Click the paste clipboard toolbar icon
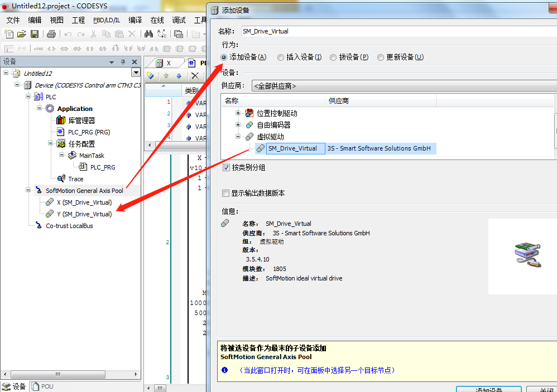 click(x=119, y=34)
